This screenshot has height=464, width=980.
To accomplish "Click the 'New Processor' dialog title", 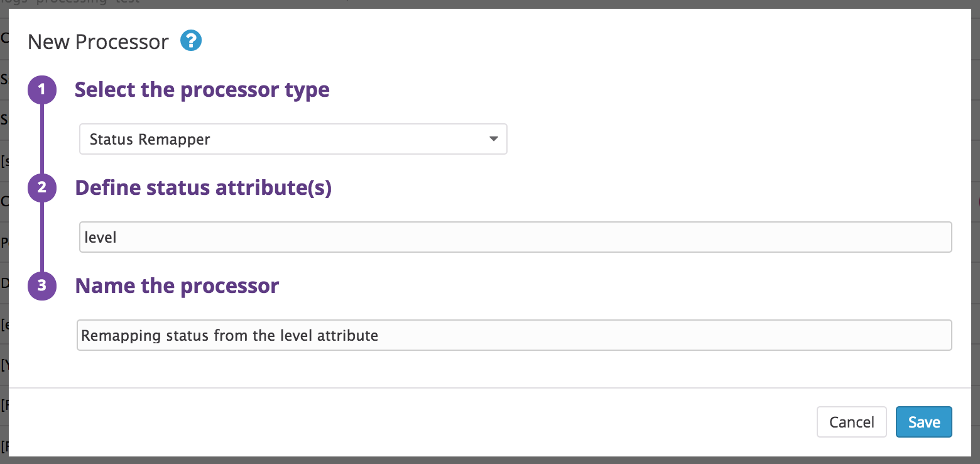I will pos(99,42).
